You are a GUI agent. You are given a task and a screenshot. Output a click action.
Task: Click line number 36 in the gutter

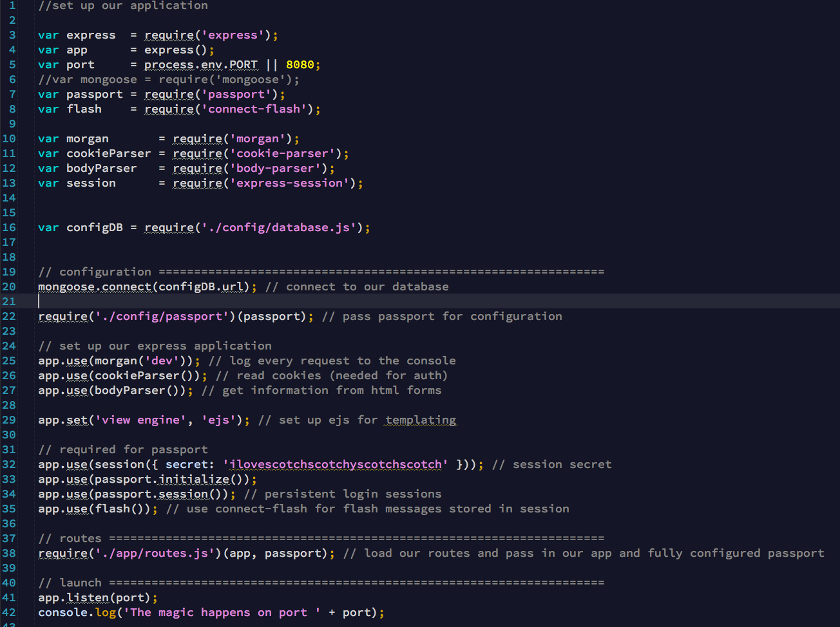pos(9,523)
